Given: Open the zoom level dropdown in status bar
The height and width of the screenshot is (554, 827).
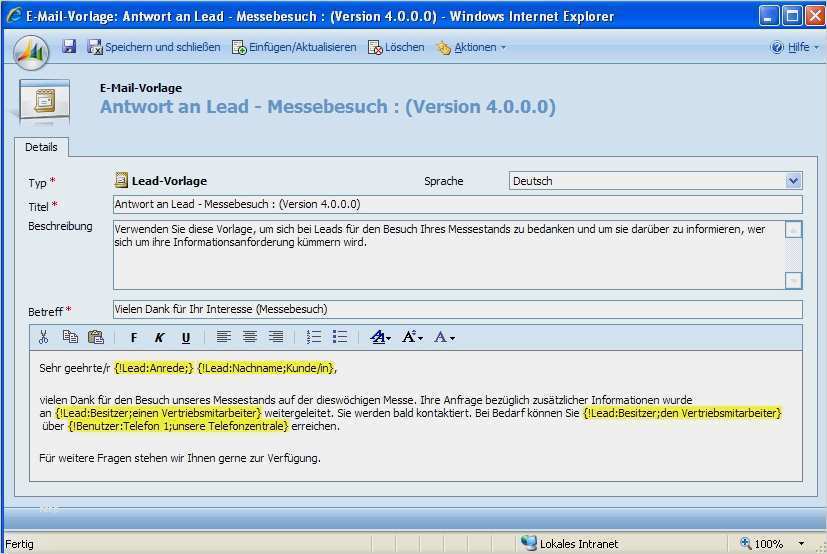Looking at the screenshot, I should click(801, 544).
